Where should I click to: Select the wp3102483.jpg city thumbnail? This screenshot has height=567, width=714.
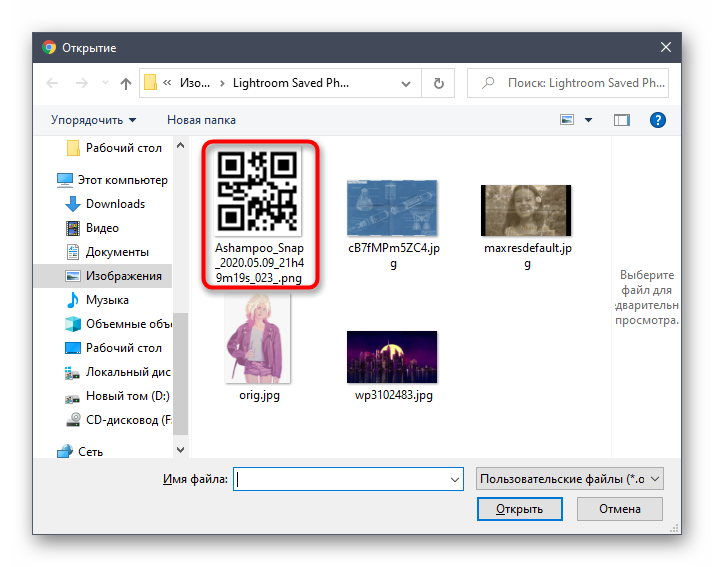coord(392,357)
